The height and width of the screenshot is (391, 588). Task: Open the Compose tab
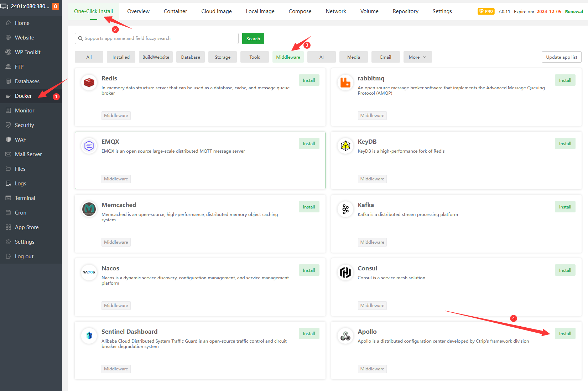300,11
